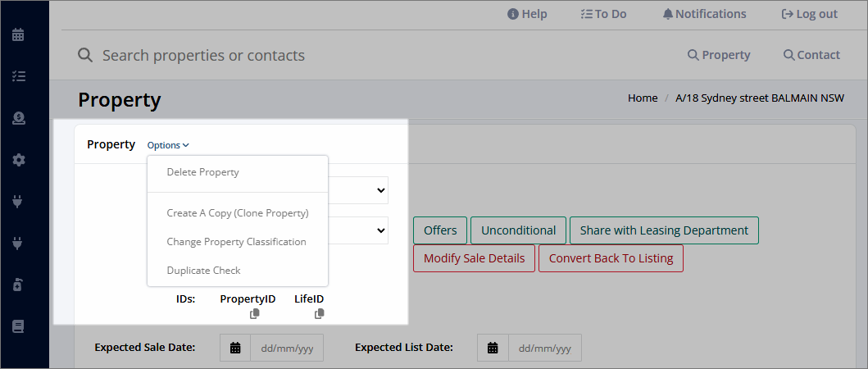The width and height of the screenshot is (868, 369).
Task: Click the Modify Sale Details button
Action: (475, 258)
